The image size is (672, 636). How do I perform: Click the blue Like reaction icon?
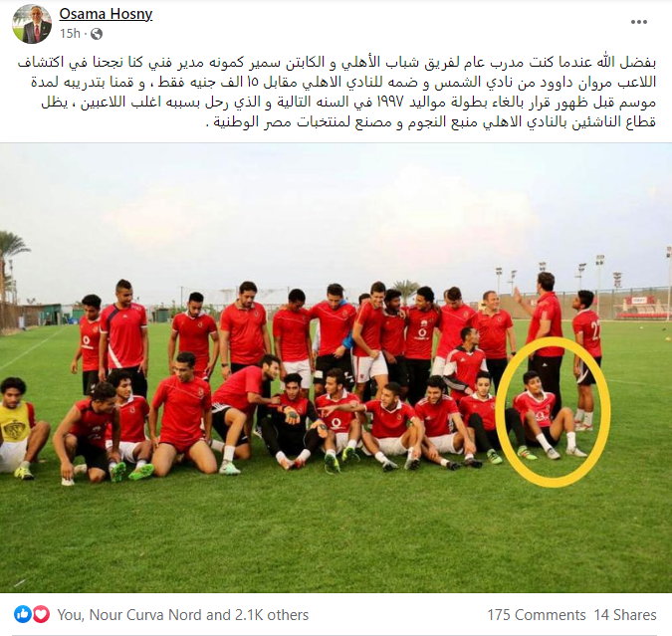click(22, 614)
